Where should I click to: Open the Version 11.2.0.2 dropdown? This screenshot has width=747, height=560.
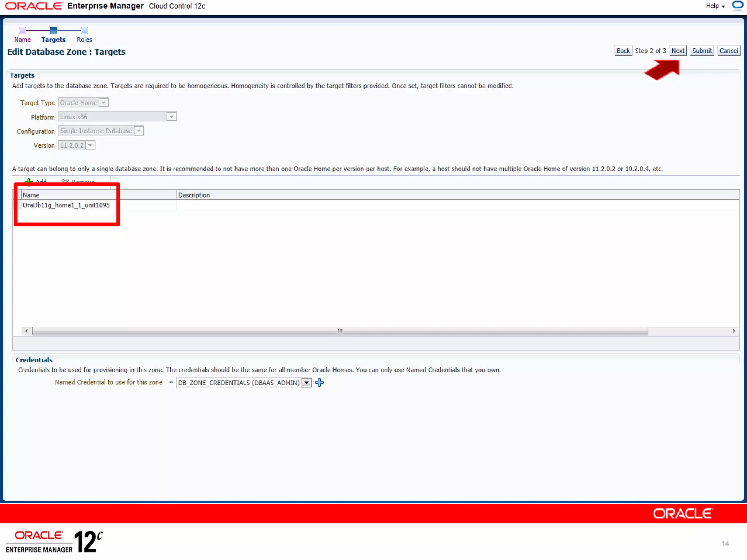pyautogui.click(x=90, y=145)
